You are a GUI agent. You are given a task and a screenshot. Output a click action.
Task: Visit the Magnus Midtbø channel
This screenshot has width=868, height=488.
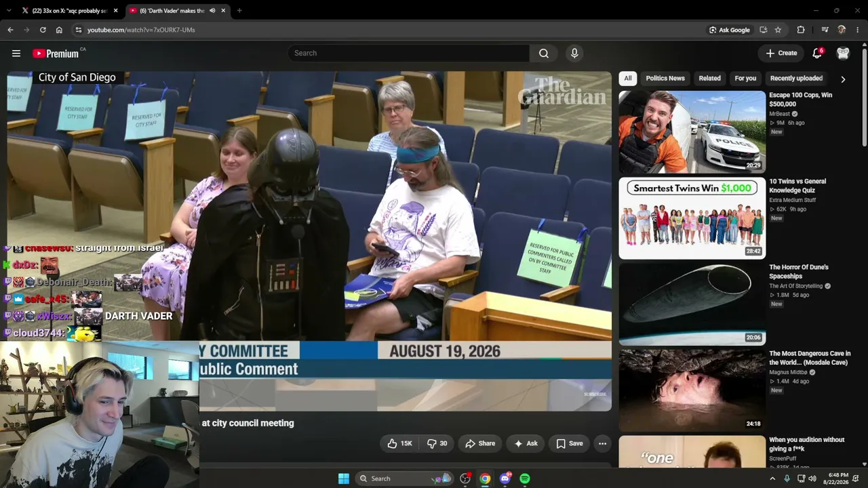coord(789,372)
